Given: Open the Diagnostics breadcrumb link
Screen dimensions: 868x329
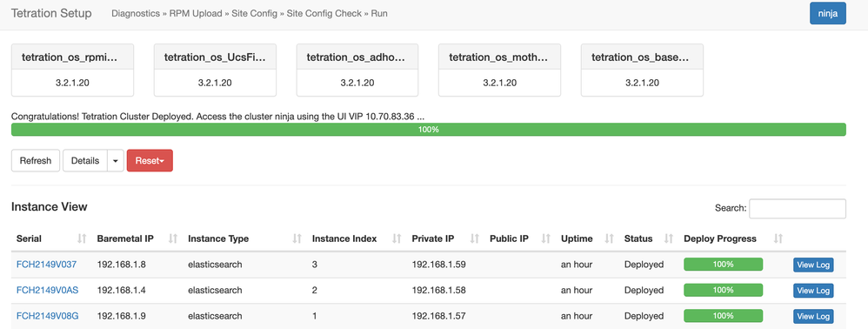Looking at the screenshot, I should 136,13.
